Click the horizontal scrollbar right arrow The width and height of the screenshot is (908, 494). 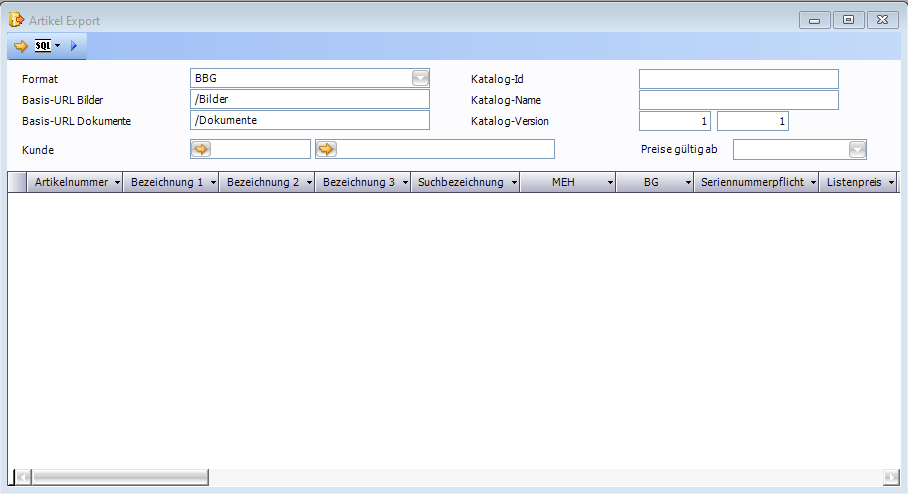891,477
